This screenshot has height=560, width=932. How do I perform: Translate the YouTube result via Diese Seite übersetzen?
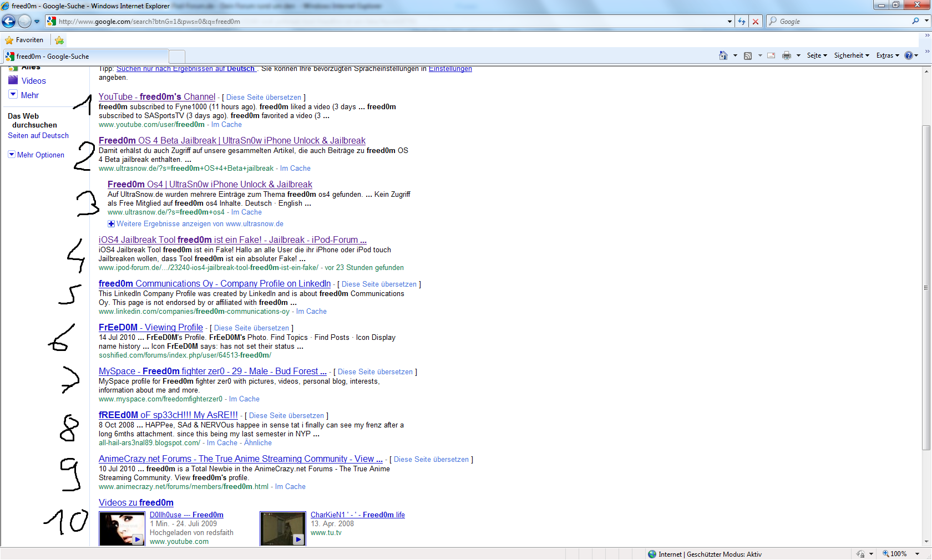[264, 98]
